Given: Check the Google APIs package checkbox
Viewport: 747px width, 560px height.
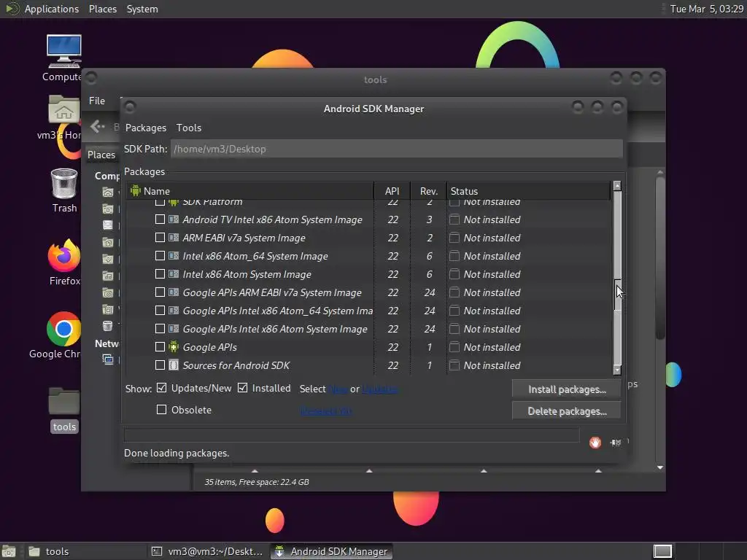Looking at the screenshot, I should (160, 346).
